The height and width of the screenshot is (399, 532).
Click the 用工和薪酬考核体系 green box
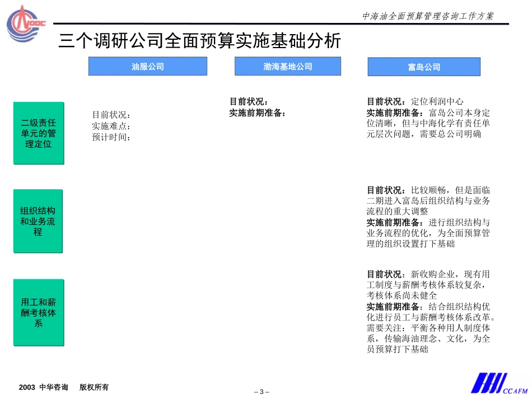[x=39, y=313]
